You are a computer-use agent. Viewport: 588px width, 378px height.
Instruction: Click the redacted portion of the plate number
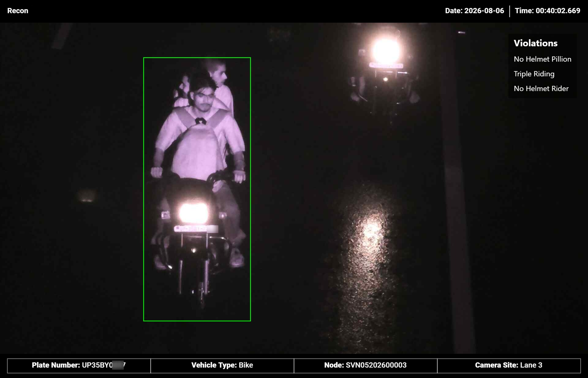pos(118,365)
